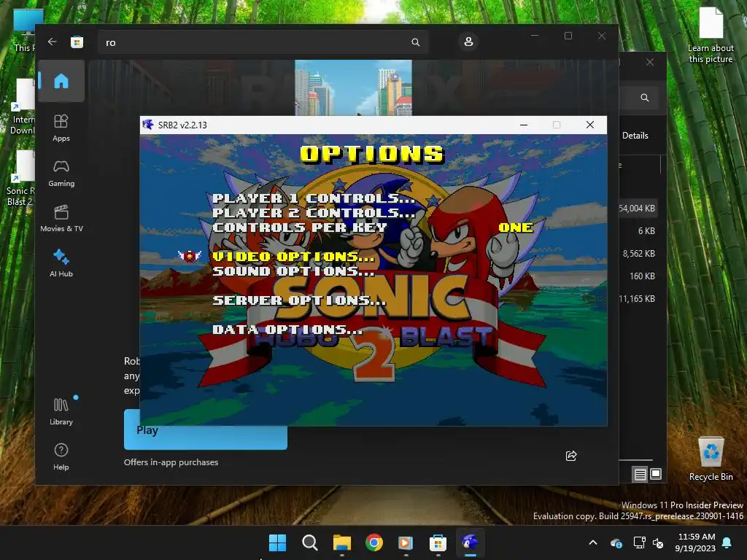Open Apps section in Store sidebar
Viewport: 747px width, 560px height.
click(x=61, y=128)
